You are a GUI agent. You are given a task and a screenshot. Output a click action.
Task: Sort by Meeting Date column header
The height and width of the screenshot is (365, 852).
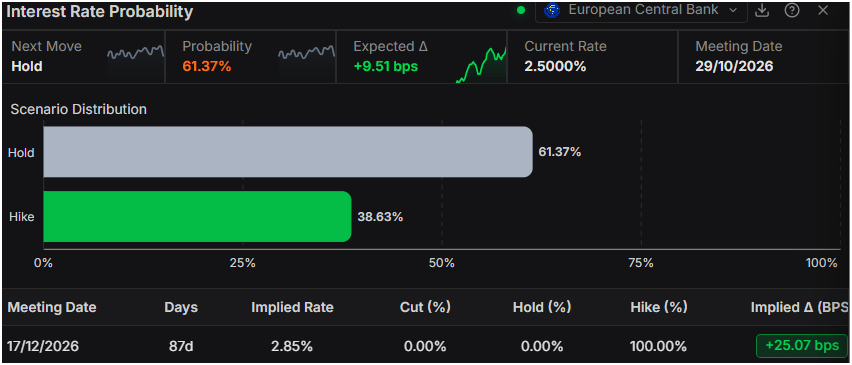click(52, 307)
